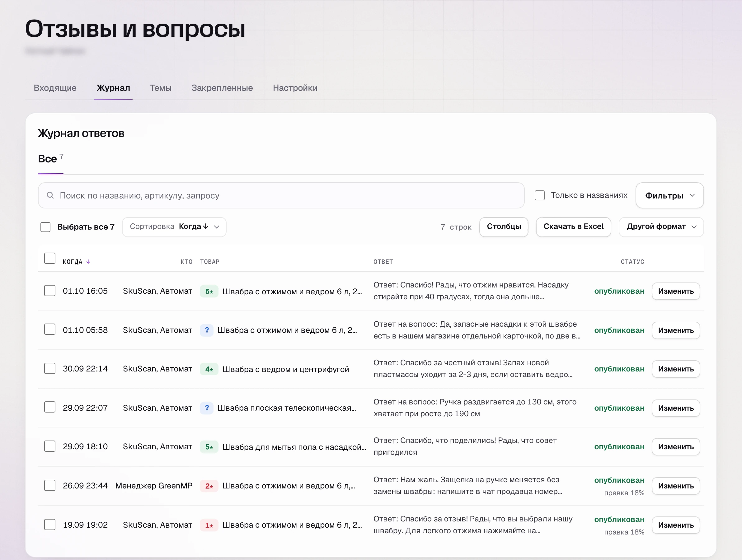Go to the Закрепленные tab

click(222, 88)
